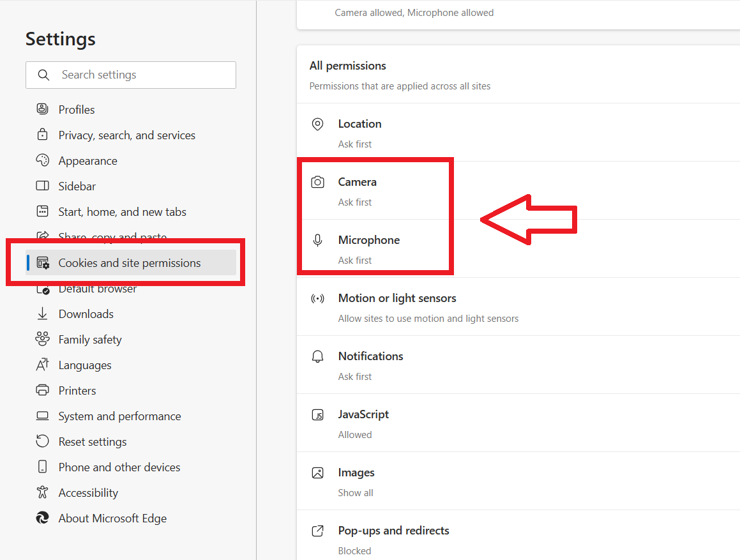Click the JavaScript JS icon
740x560 pixels.
[x=317, y=415]
